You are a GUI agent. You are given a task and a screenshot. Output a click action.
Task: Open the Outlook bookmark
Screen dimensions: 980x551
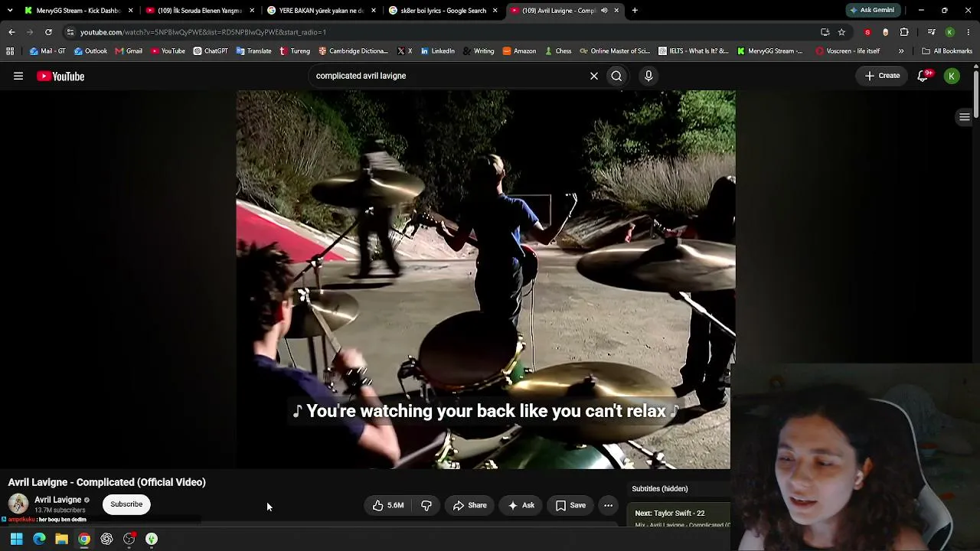(x=90, y=51)
